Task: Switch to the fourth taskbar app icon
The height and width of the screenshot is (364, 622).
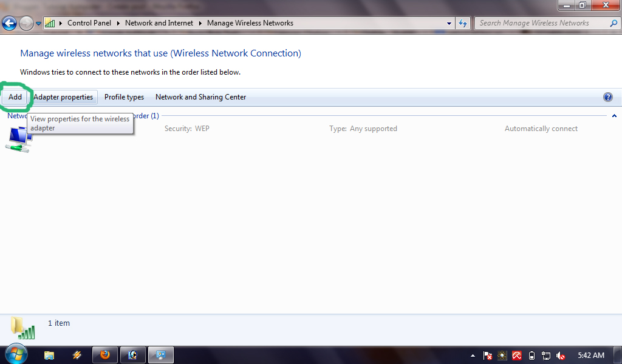Action: coord(133,355)
